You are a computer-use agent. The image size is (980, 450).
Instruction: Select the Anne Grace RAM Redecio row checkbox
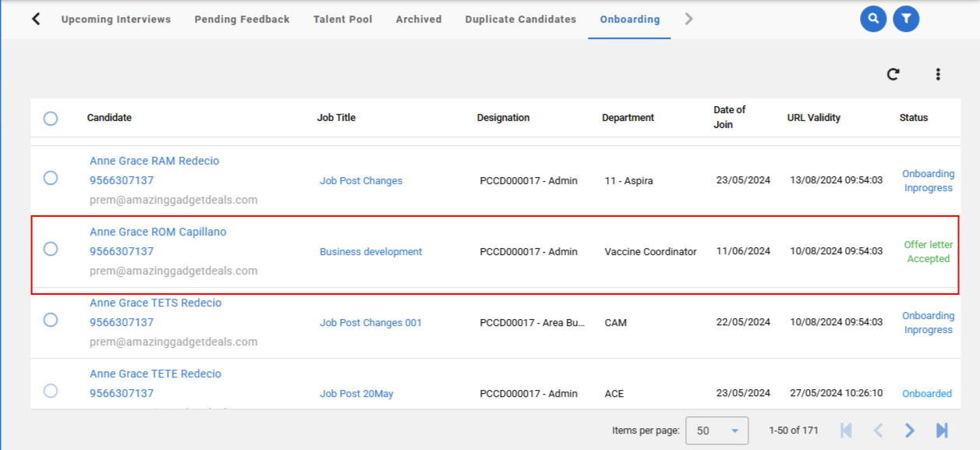point(51,178)
